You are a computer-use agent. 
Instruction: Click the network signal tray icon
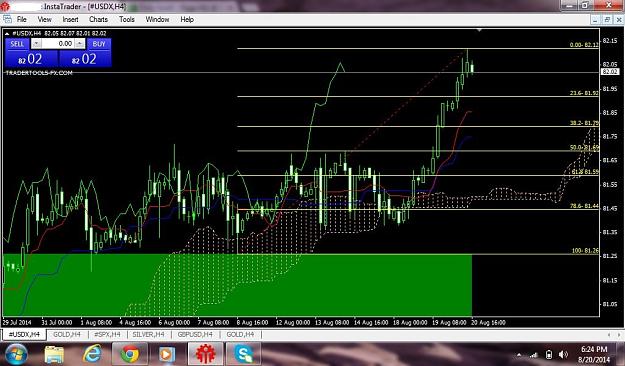(533, 354)
